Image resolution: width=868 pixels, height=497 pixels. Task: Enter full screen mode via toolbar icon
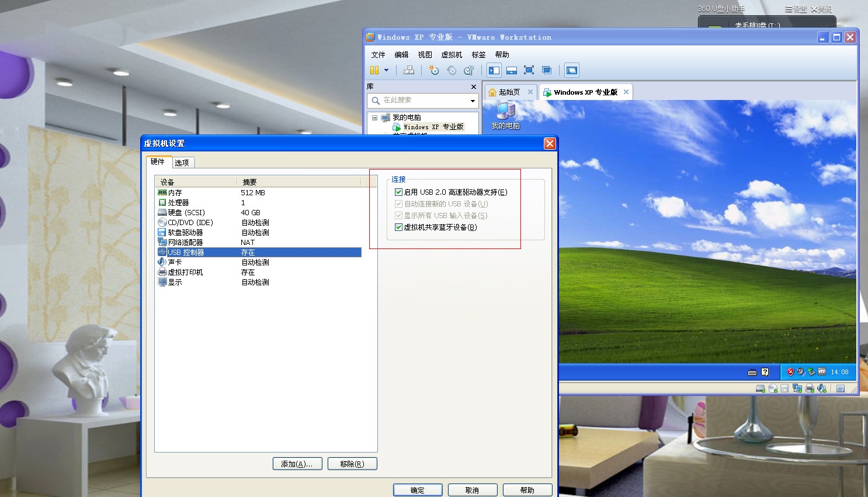point(529,70)
